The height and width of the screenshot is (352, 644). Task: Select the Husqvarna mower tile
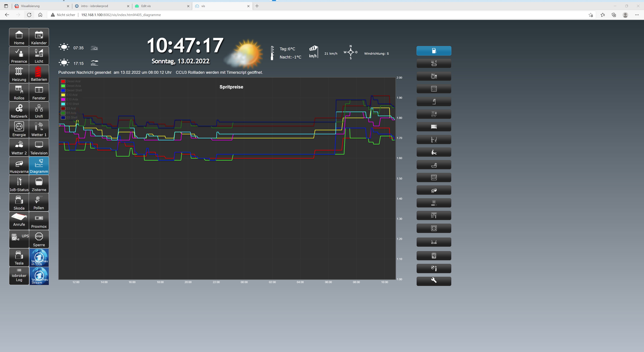[x=19, y=166]
